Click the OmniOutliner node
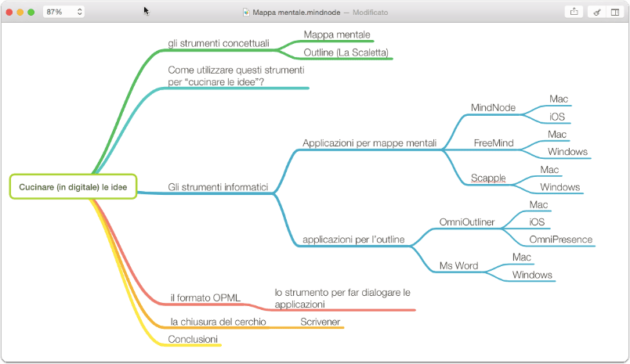This screenshot has width=630, height=364. (467, 222)
